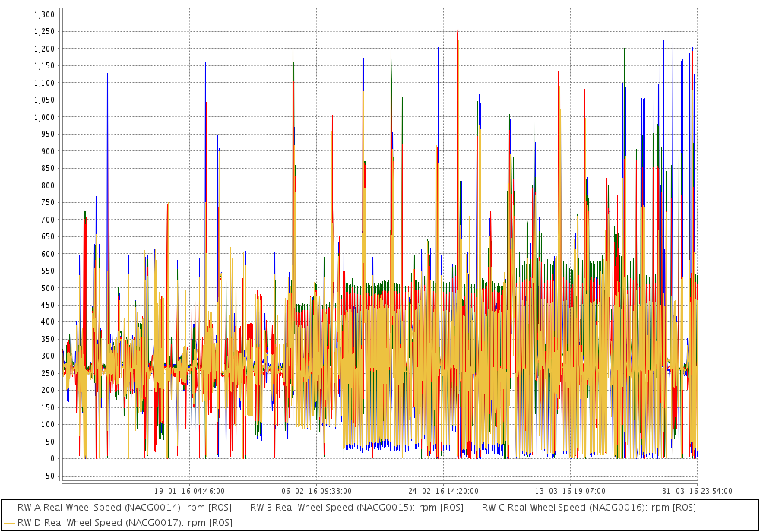Click the 500 y-axis value
Viewport: 760px width, 532px height.
pos(48,288)
